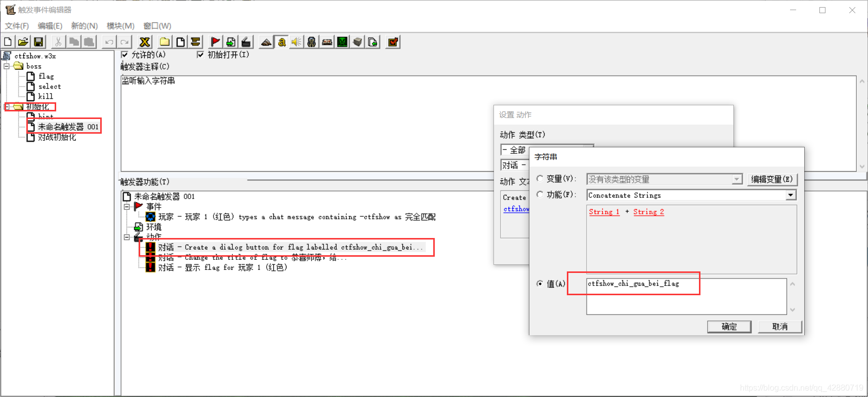
Task: Click the New Category folder icon
Action: [165, 42]
